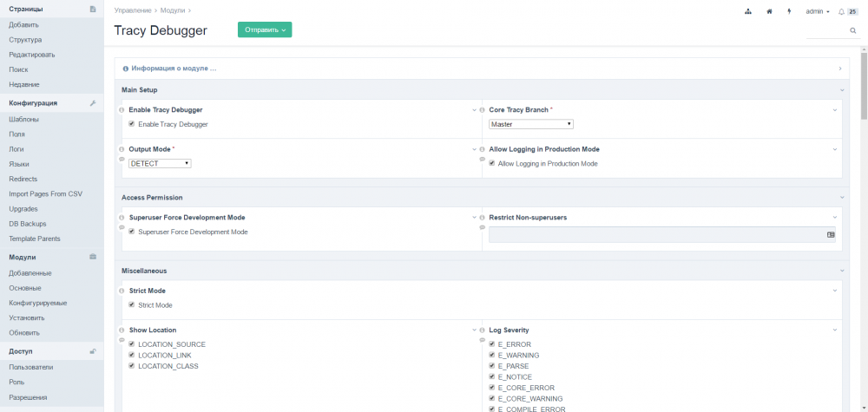This screenshot has height=412, width=868.
Task: Open the site tree icon in header
Action: [748, 11]
